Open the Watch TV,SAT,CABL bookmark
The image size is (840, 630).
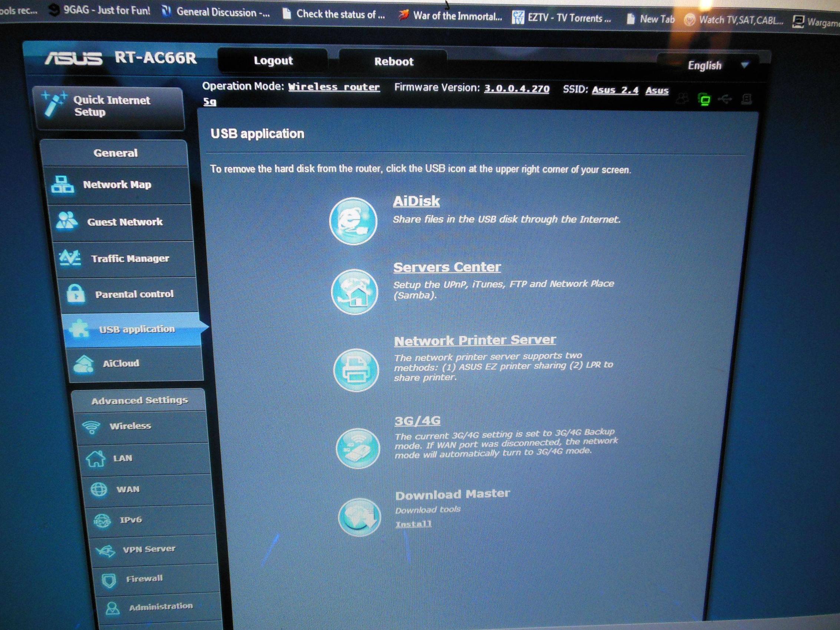pos(733,20)
